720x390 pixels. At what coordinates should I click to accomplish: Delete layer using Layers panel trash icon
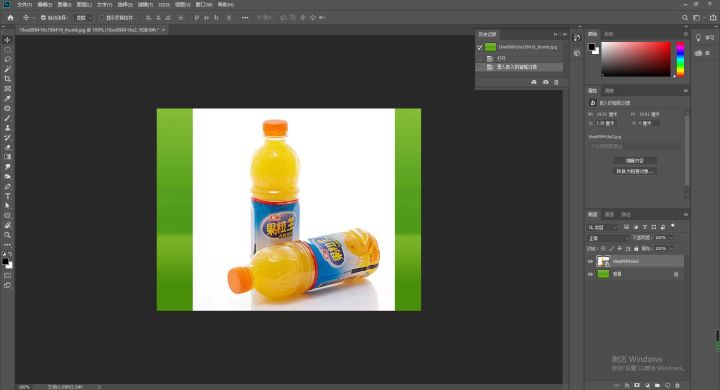(x=677, y=385)
